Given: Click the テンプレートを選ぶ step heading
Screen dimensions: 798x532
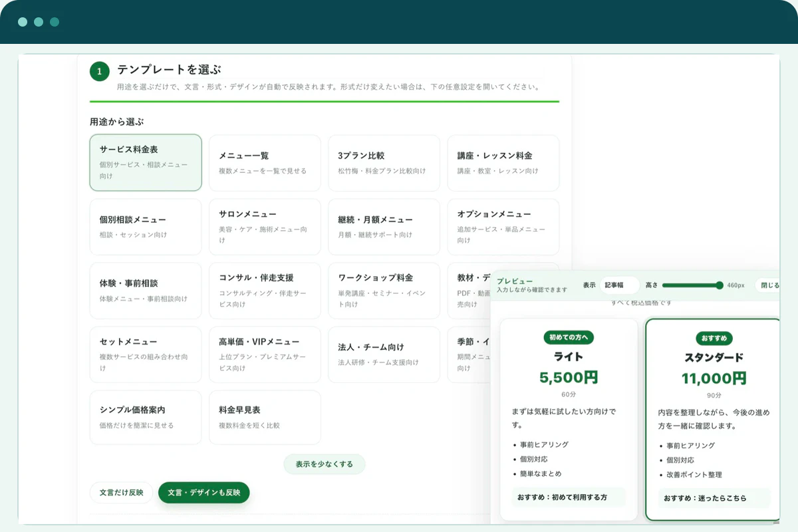Looking at the screenshot, I should (x=169, y=69).
